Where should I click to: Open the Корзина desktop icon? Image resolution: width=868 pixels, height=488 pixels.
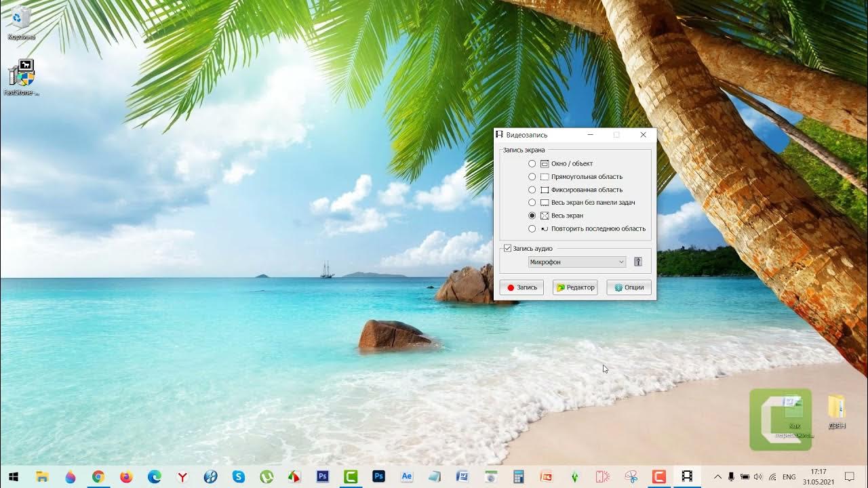click(21, 22)
